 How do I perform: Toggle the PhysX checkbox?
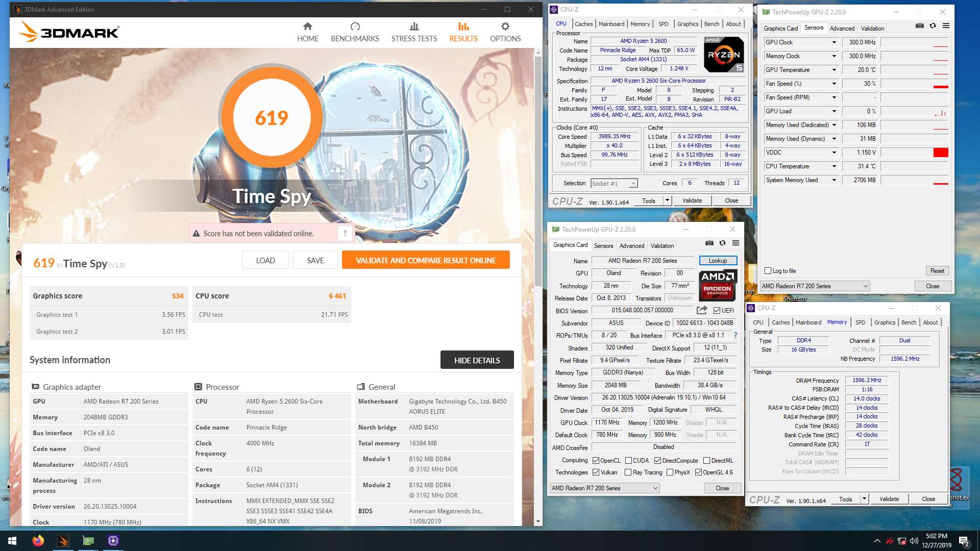point(670,472)
